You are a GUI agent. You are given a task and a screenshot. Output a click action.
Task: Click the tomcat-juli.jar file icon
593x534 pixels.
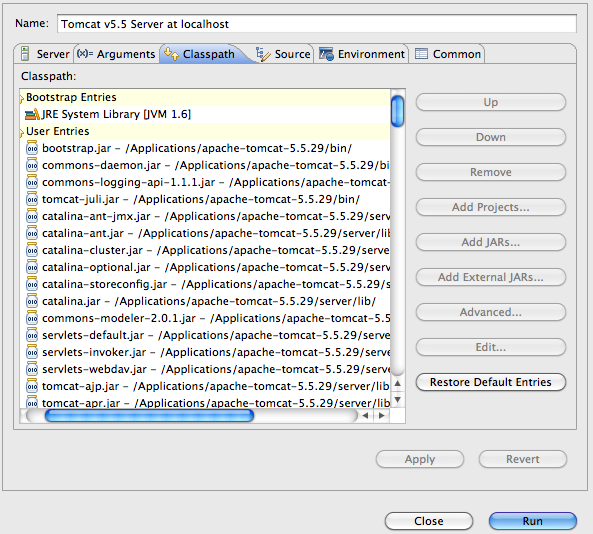tap(32, 199)
